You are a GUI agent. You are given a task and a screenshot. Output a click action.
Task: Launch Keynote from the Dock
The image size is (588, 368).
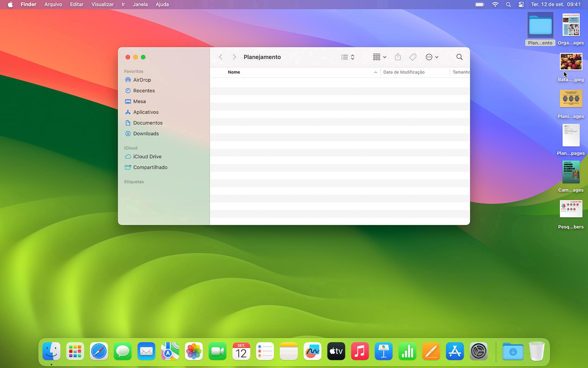pyautogui.click(x=384, y=351)
